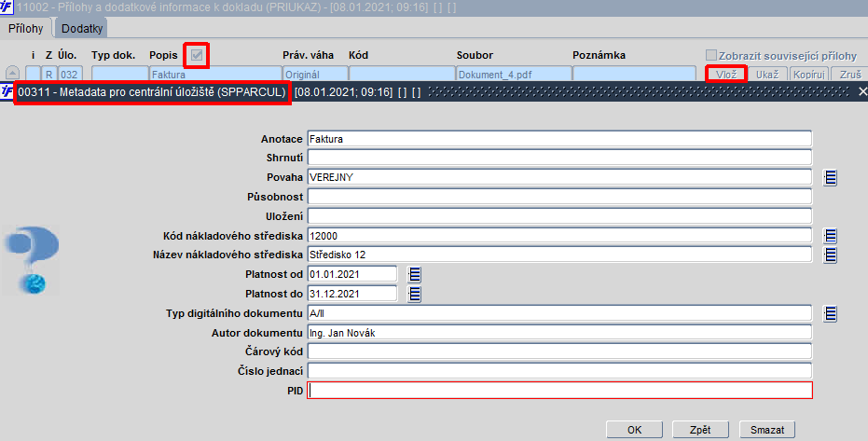Open date picker for Platnost od
This screenshot has height=441, width=868.
point(414,274)
